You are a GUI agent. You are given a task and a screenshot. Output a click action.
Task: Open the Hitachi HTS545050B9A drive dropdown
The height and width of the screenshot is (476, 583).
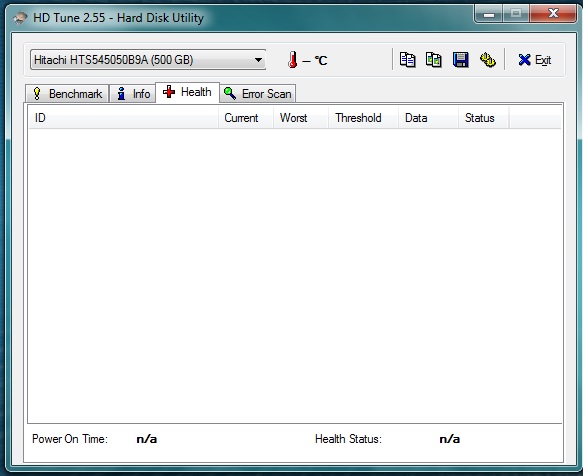(148, 60)
